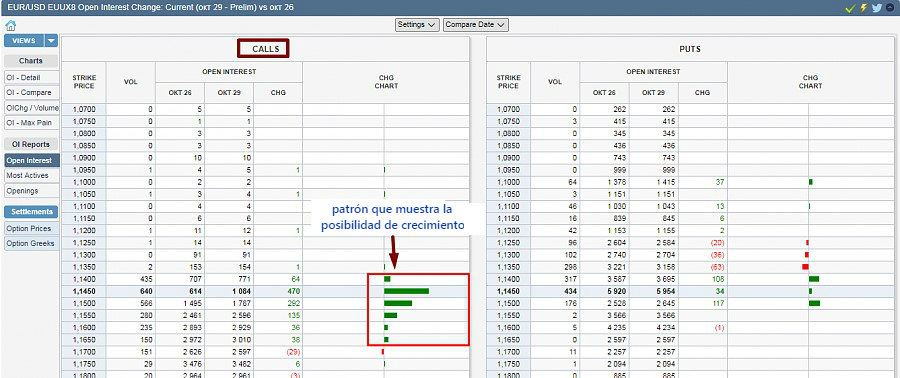Click the VOL header in the Puts table

tap(555, 81)
